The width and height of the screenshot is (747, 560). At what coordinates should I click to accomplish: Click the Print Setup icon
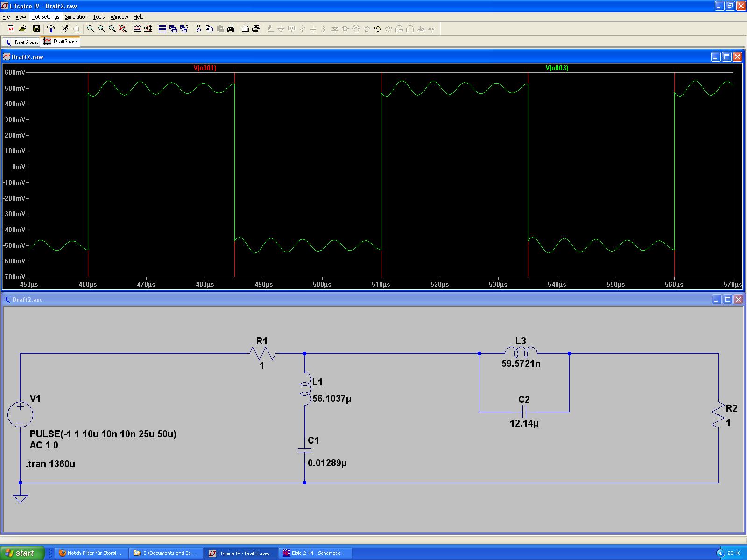point(245,29)
